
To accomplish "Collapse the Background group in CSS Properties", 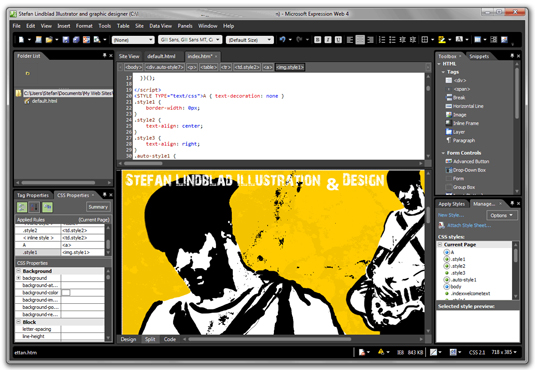I will pos(19,271).
